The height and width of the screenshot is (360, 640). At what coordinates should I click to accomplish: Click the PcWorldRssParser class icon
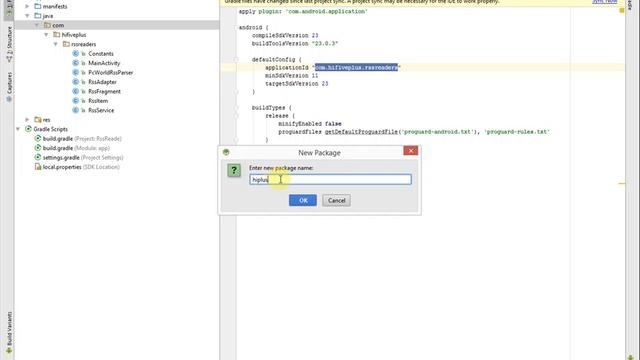point(76,72)
